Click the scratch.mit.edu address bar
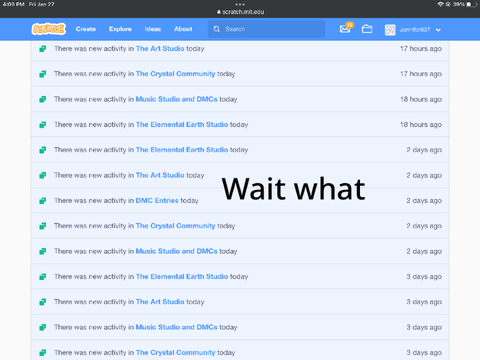 click(x=240, y=12)
